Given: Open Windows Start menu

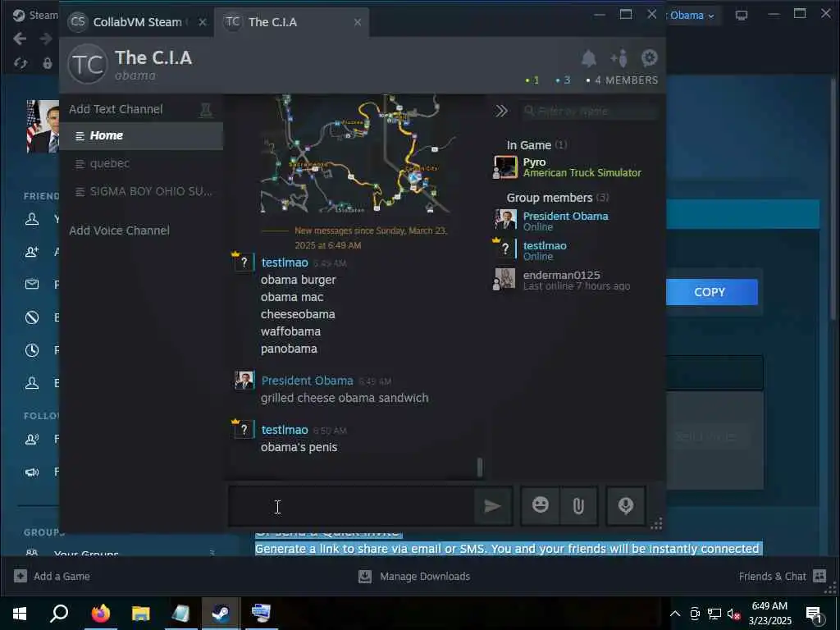Looking at the screenshot, I should [x=20, y=614].
